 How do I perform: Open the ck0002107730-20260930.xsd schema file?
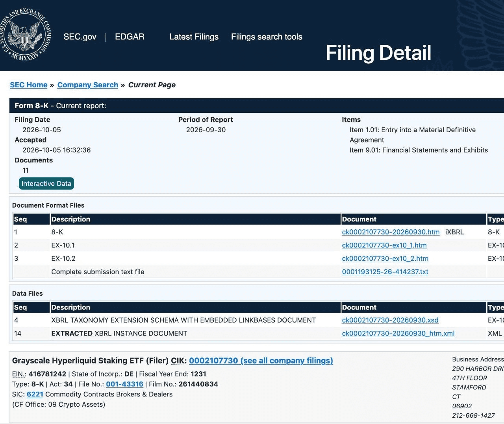390,320
